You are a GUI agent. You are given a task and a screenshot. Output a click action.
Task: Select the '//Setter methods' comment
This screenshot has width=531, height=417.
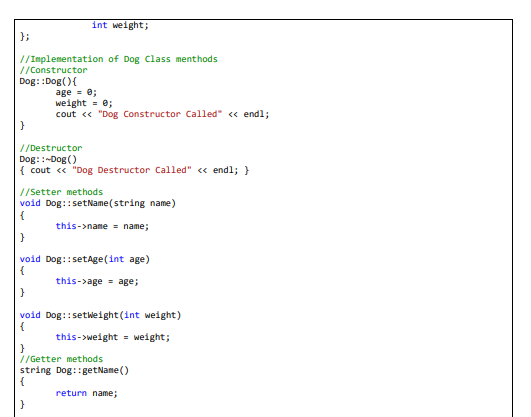coord(61,192)
